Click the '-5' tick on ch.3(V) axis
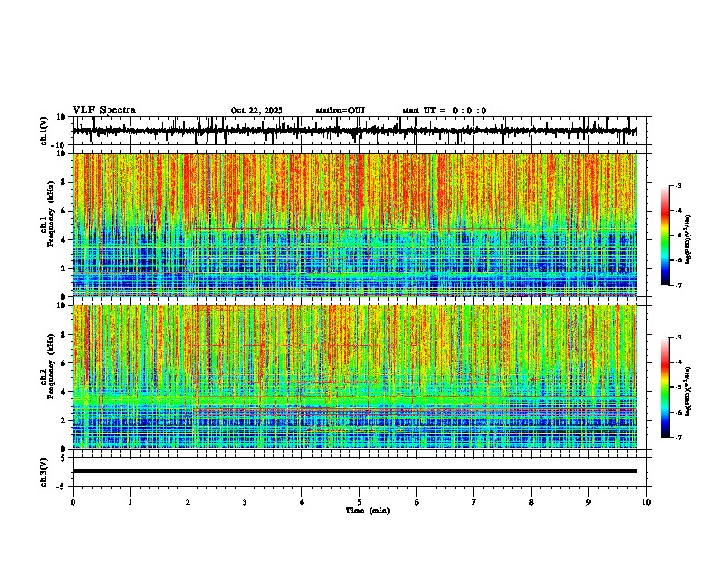 click(62, 487)
